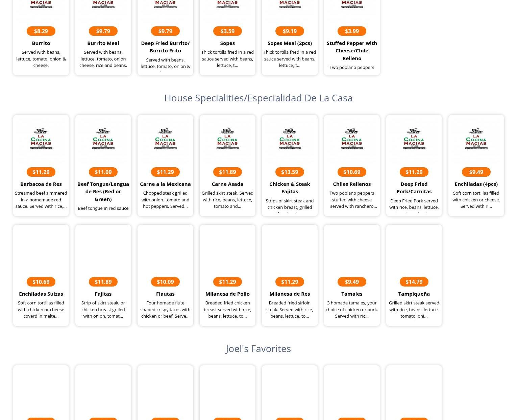This screenshot has height=420, width=517.
Task: Select 'Soft corn tortillas filled' Enchiladas Suizas description
Action: click(41, 310)
